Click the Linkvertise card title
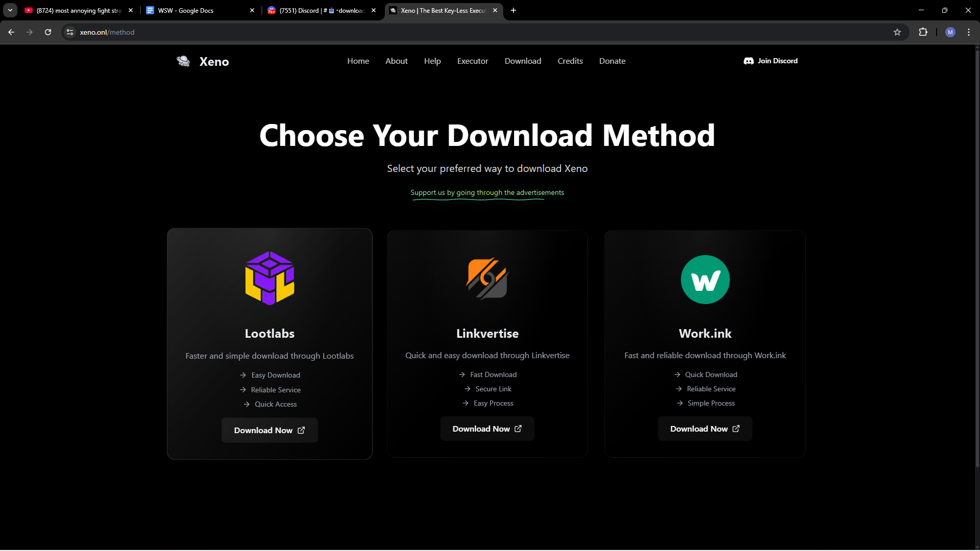Image resolution: width=980 pixels, height=551 pixels. coord(487,334)
